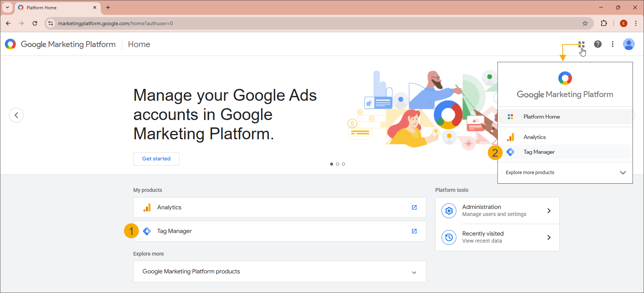The width and height of the screenshot is (644, 293).
Task: Open a new browser tab
Action: click(x=108, y=7)
